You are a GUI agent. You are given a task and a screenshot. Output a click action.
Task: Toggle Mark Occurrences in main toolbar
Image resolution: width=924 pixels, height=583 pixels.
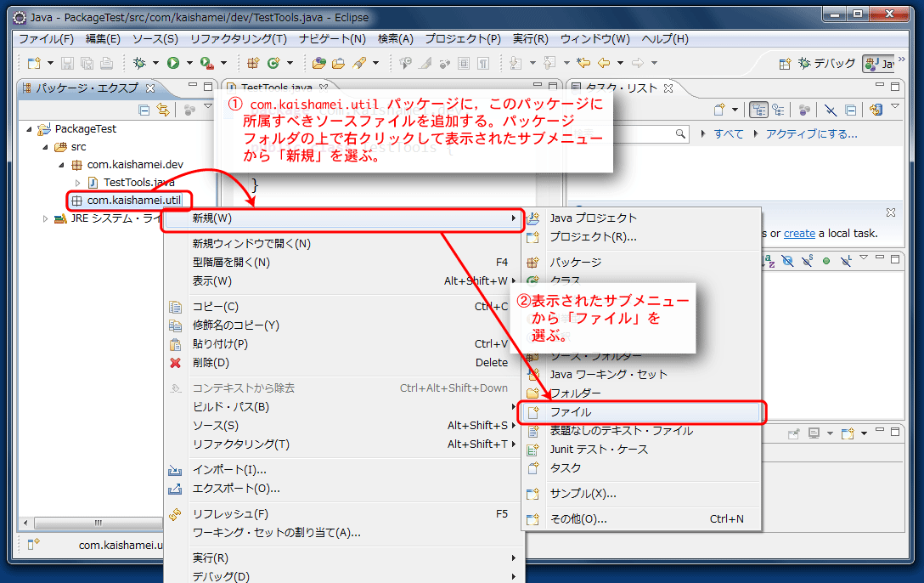425,63
